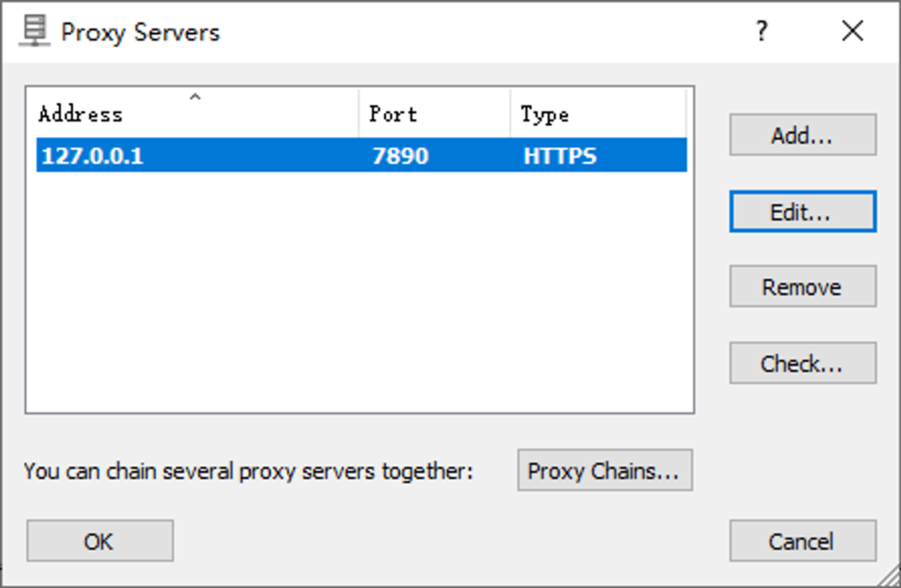Remove the selected proxy server

click(802, 286)
